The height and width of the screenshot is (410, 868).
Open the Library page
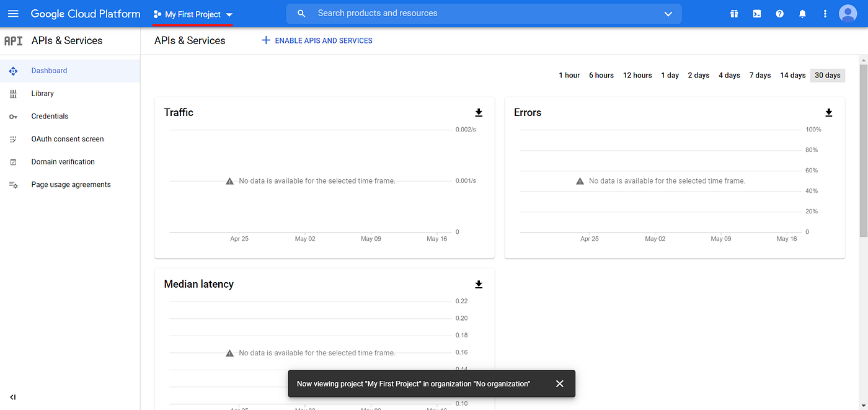42,93
